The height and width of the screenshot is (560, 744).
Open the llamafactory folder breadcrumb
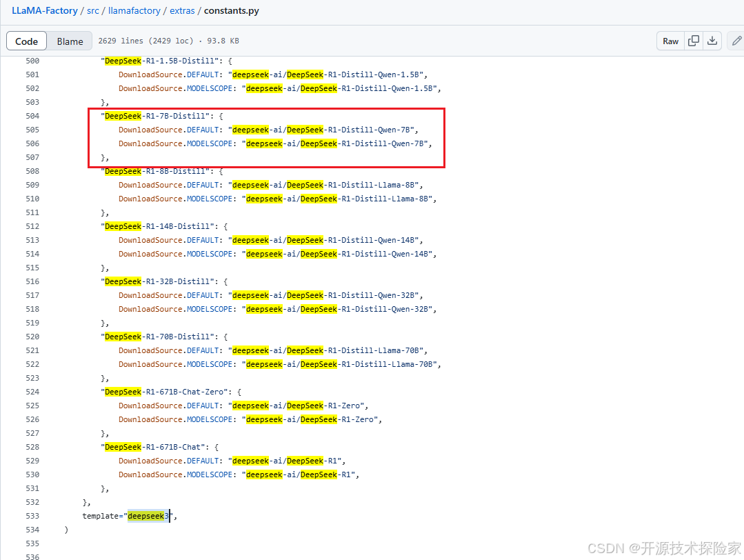coord(134,10)
